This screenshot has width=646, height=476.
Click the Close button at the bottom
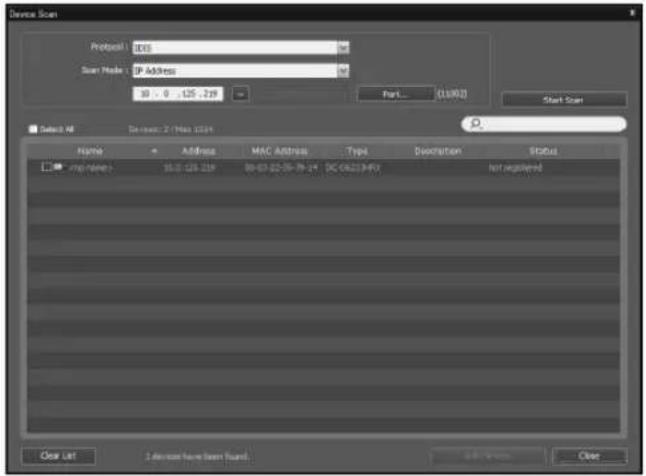pos(590,456)
